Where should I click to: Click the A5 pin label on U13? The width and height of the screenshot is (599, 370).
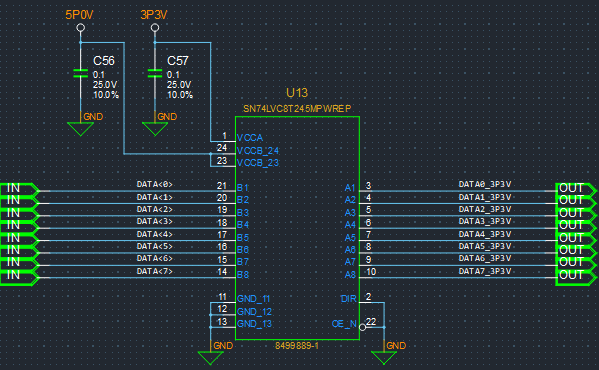click(350, 238)
